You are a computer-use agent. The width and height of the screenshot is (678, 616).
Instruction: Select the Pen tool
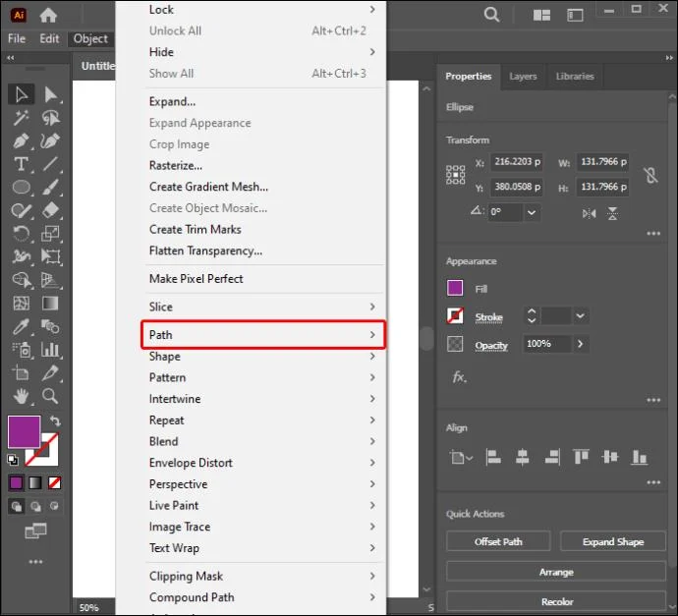(x=22, y=140)
